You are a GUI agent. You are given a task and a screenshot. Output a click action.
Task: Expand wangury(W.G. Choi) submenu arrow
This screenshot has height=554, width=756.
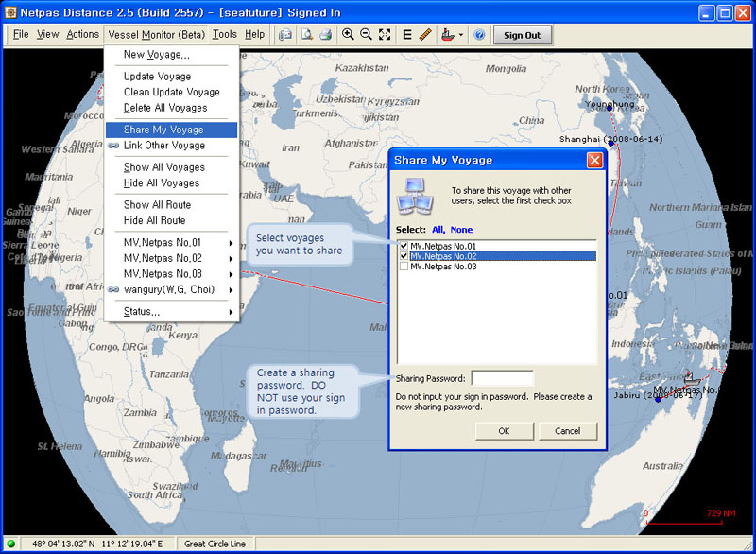point(231,290)
